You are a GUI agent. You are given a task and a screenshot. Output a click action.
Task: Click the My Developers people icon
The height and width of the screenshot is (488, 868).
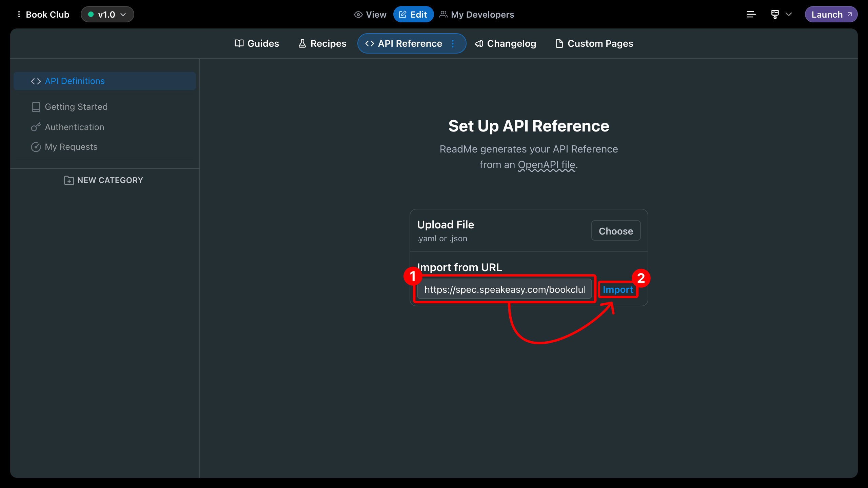tap(443, 14)
